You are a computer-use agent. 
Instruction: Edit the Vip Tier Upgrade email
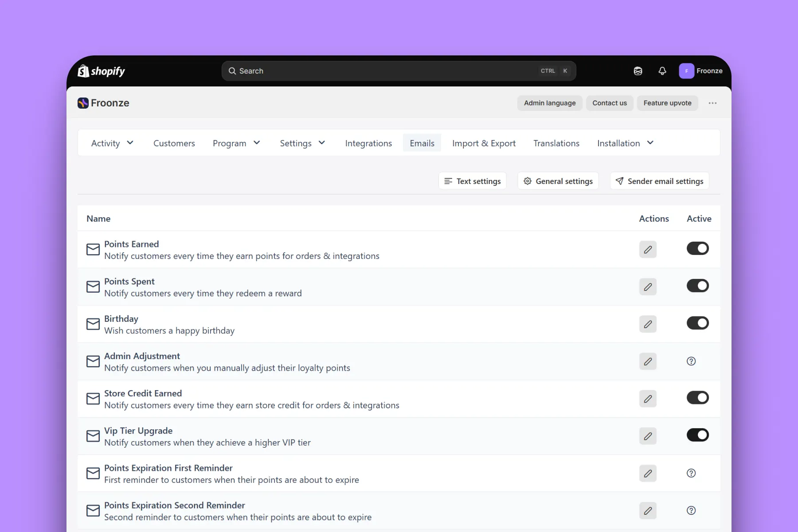pos(648,436)
